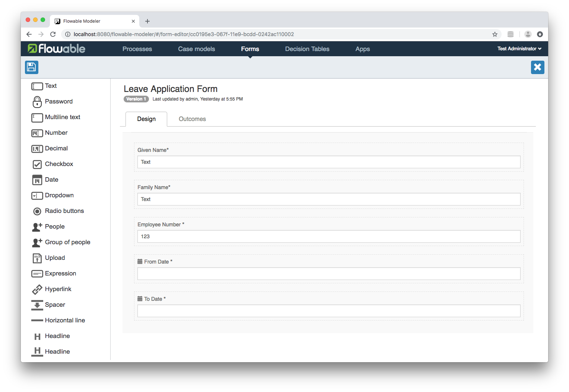
Task: Click the "Employee Number *" field label
Action: 161,224
